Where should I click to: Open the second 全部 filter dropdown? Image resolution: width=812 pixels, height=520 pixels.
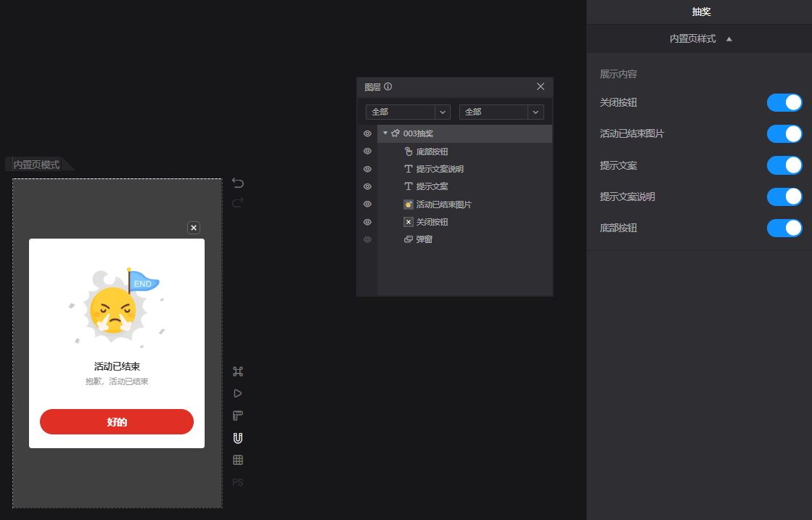pos(501,112)
